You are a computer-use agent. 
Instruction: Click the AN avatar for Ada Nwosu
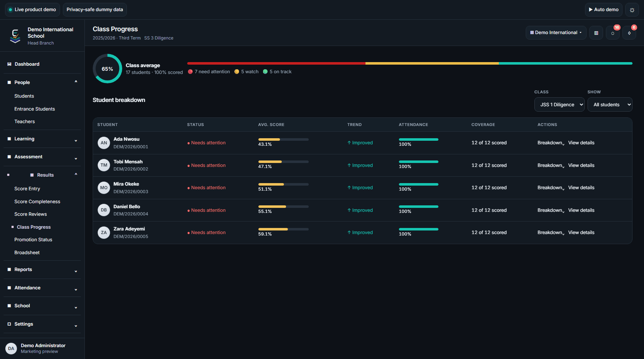point(104,143)
